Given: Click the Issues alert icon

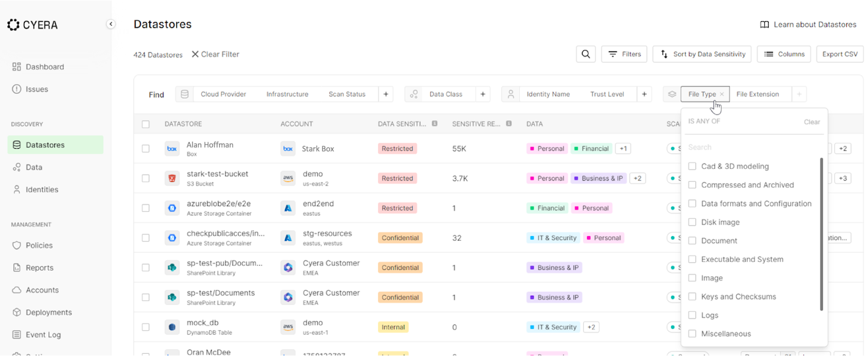Looking at the screenshot, I should coord(17,89).
